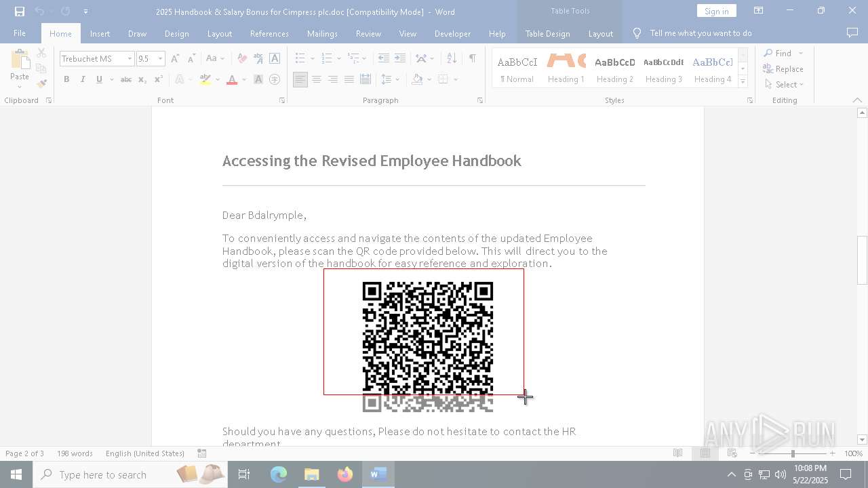Click the Copy icon in Clipboard
The image size is (868, 488).
point(41,68)
